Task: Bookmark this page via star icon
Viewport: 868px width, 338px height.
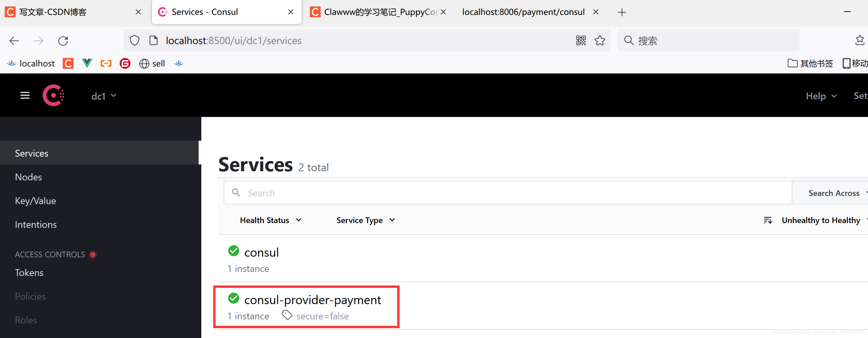Action: coord(600,40)
